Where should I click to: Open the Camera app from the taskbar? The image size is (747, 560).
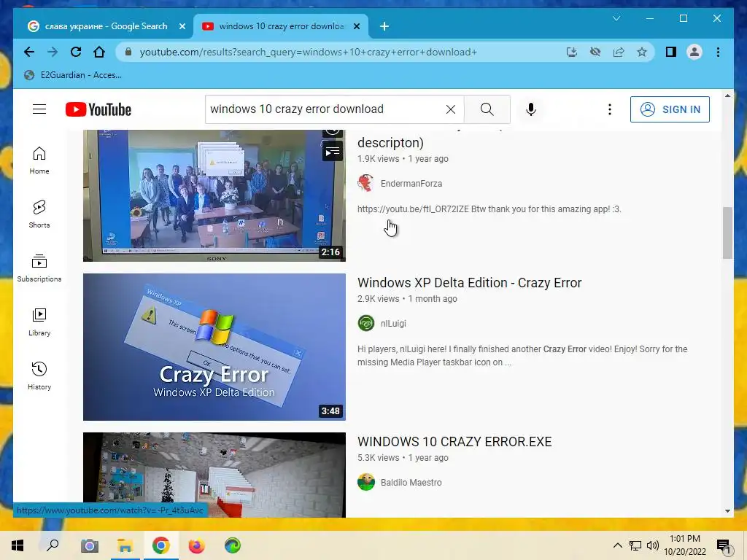[89, 545]
